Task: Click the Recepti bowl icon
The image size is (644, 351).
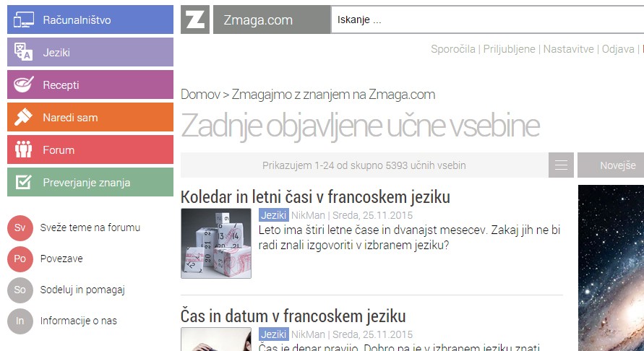Action: [x=24, y=85]
